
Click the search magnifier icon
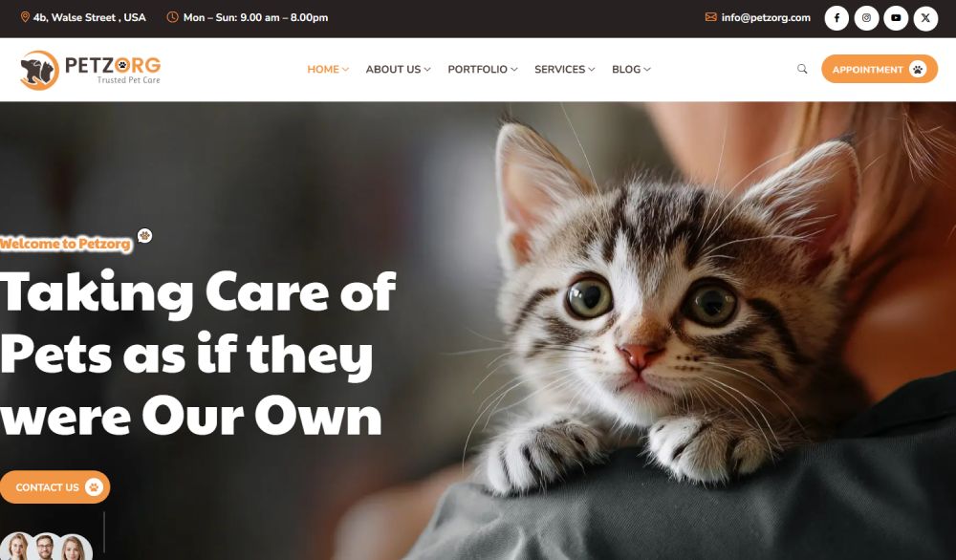tap(802, 69)
